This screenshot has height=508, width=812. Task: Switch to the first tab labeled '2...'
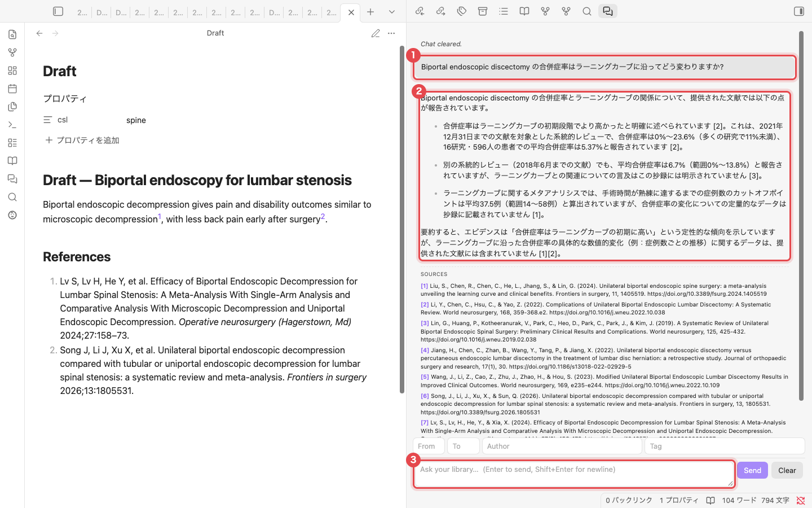tap(82, 12)
